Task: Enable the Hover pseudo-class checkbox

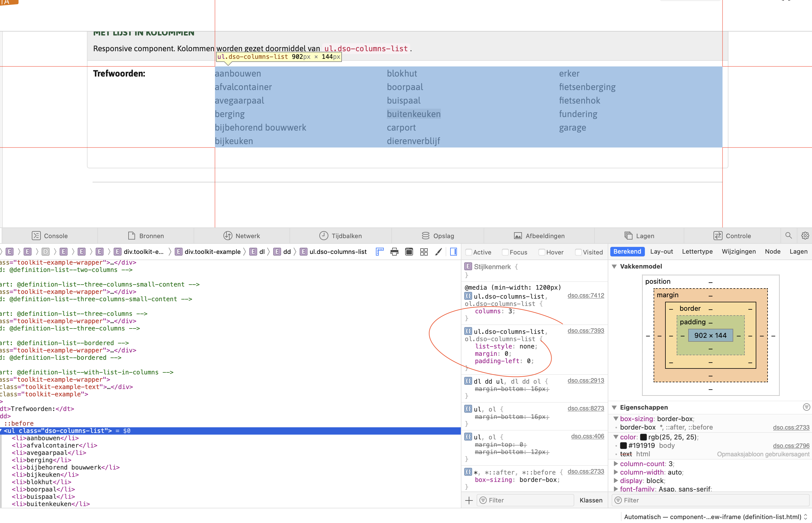Action: [x=542, y=252]
